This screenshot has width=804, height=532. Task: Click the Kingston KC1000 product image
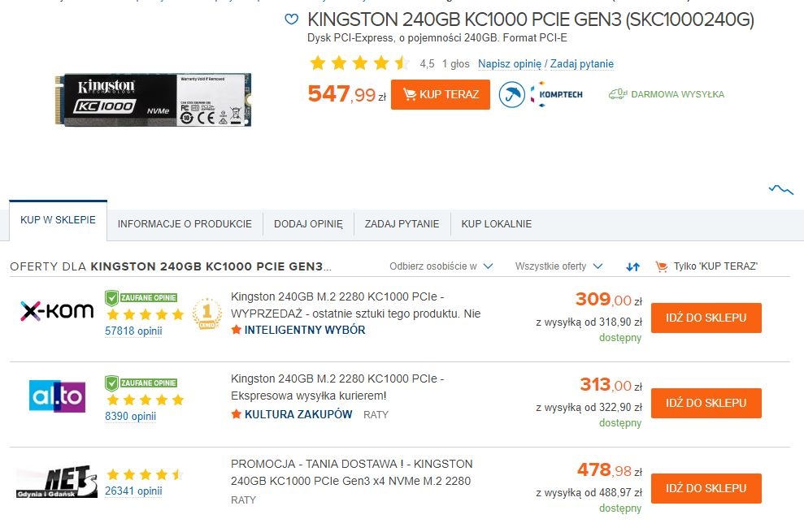153,99
